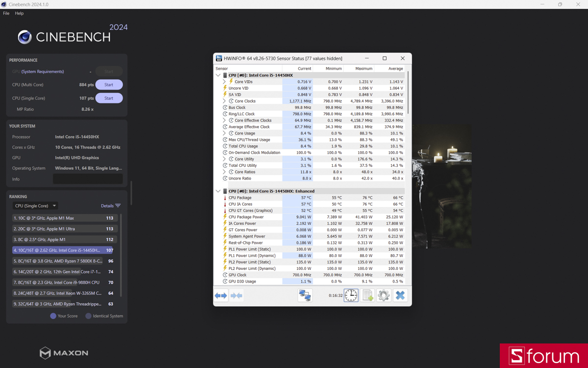Start the CPU (Multi Core) benchmark
This screenshot has width=588, height=368.
coord(109,85)
